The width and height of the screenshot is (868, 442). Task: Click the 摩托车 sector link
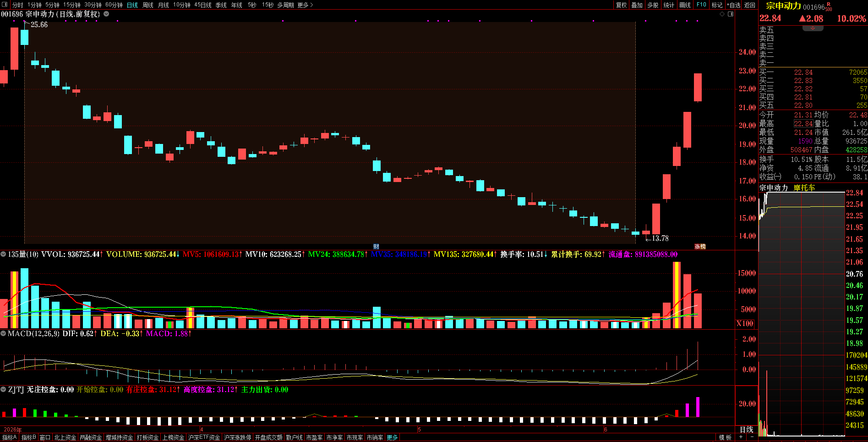(x=804, y=188)
